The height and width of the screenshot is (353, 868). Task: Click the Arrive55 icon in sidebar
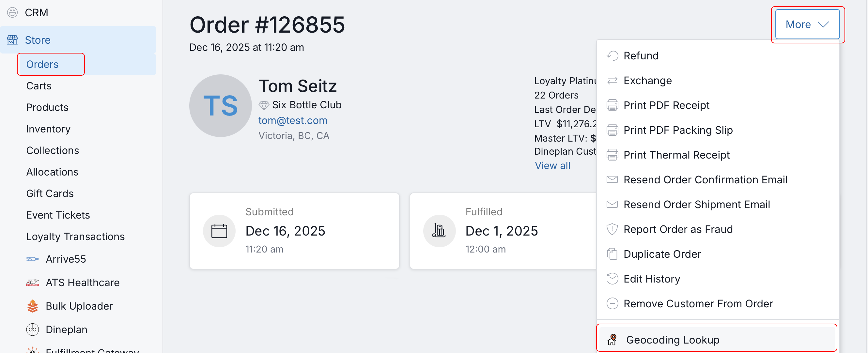tap(32, 259)
